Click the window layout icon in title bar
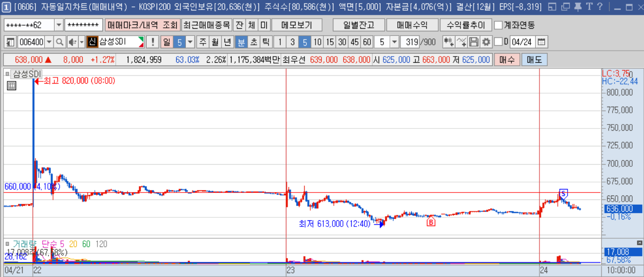Image resolution: width=644 pixels, height=277 pixels. click(x=552, y=7)
